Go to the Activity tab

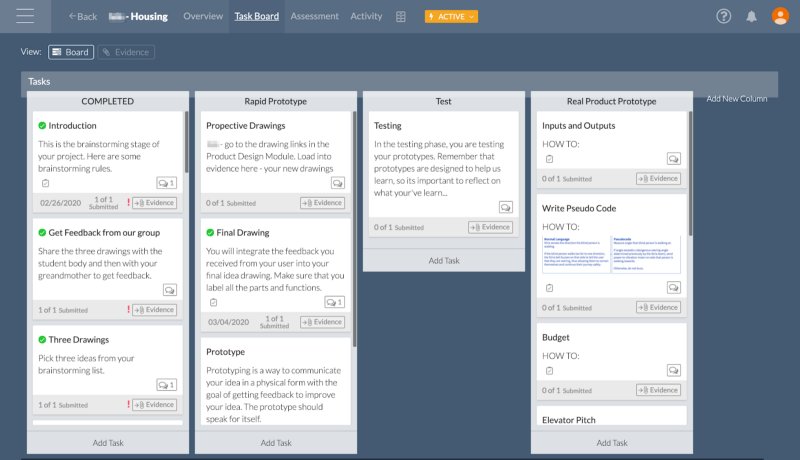point(366,17)
